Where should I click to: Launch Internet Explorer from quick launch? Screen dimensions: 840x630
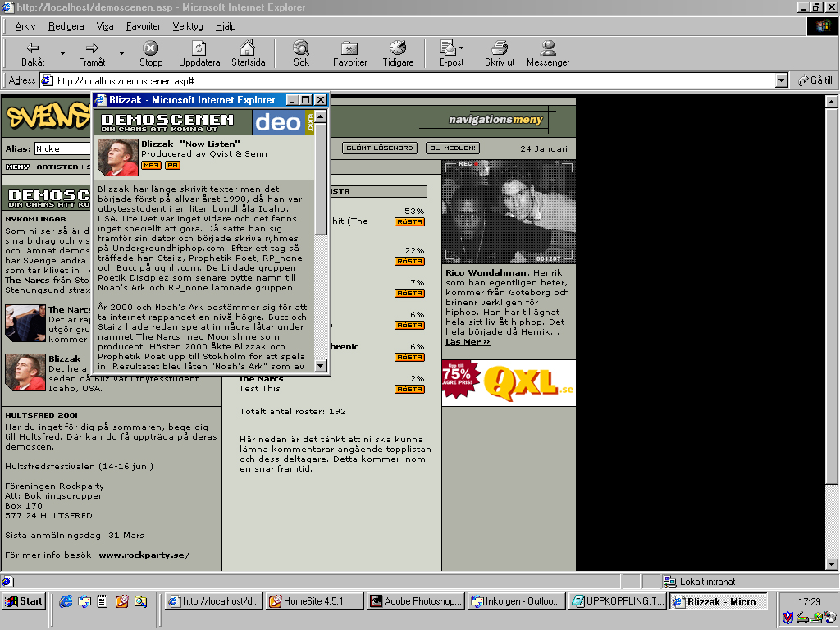[x=66, y=601]
